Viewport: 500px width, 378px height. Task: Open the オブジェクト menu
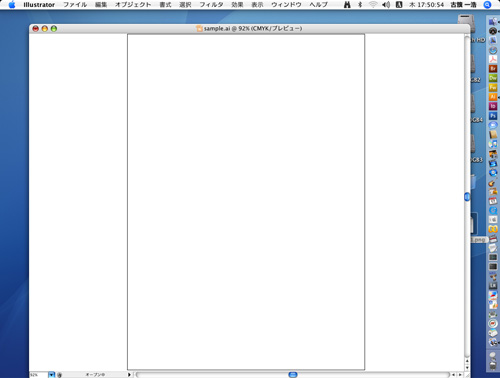[133, 5]
